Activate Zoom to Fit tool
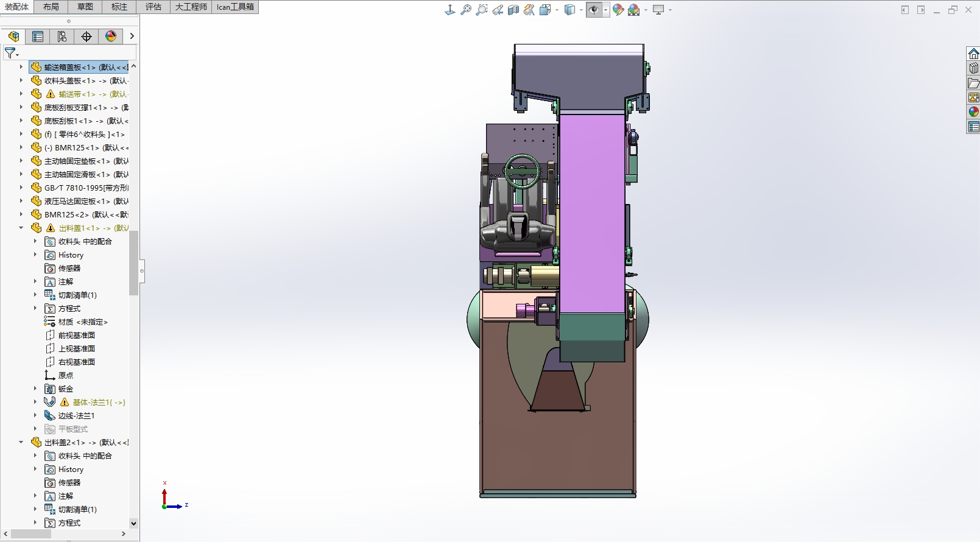This screenshot has width=980, height=542. pos(465,10)
